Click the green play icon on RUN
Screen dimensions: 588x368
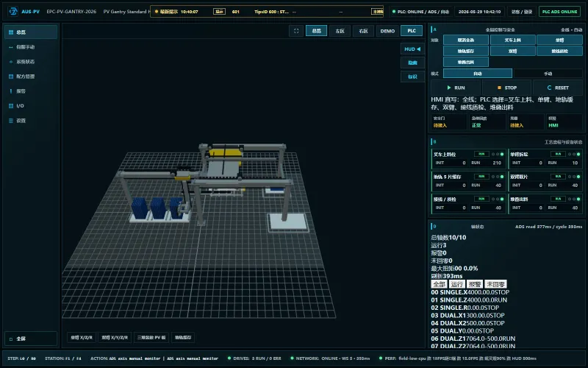[x=449, y=88]
